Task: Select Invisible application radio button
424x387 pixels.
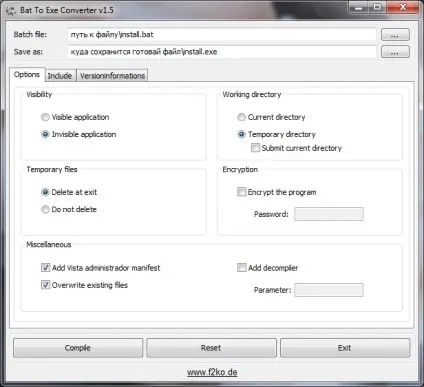Action: (45, 134)
